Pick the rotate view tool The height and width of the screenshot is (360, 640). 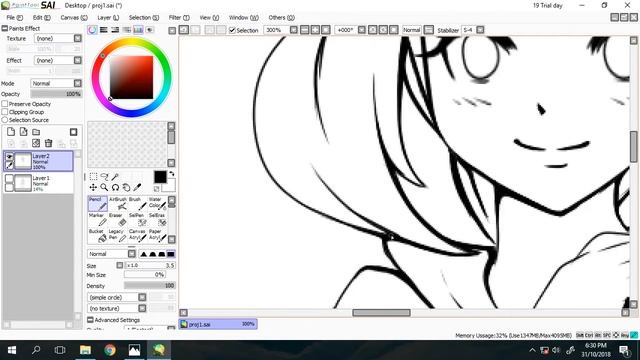tap(116, 187)
